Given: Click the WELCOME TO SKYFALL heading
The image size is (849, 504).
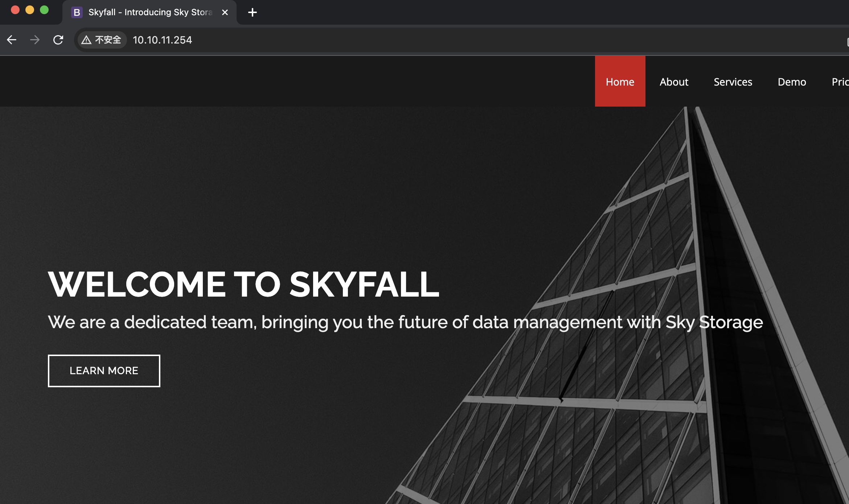Looking at the screenshot, I should [x=243, y=285].
